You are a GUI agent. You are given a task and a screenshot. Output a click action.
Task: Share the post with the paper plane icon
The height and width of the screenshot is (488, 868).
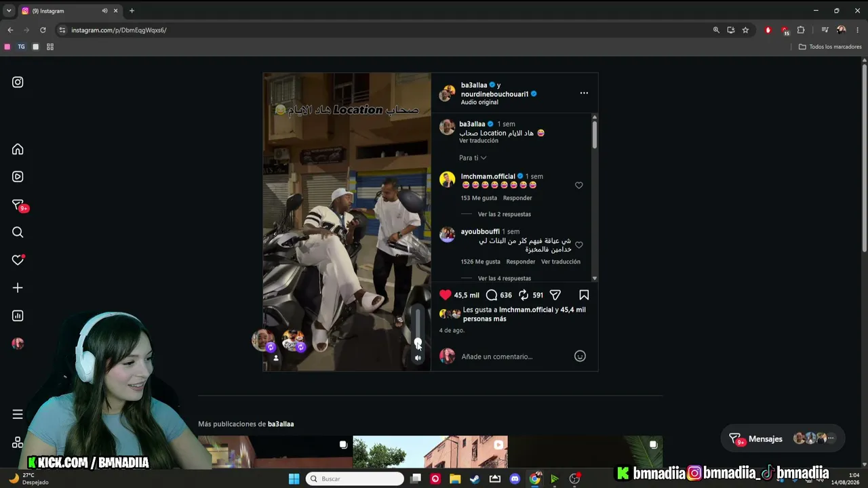555,295
